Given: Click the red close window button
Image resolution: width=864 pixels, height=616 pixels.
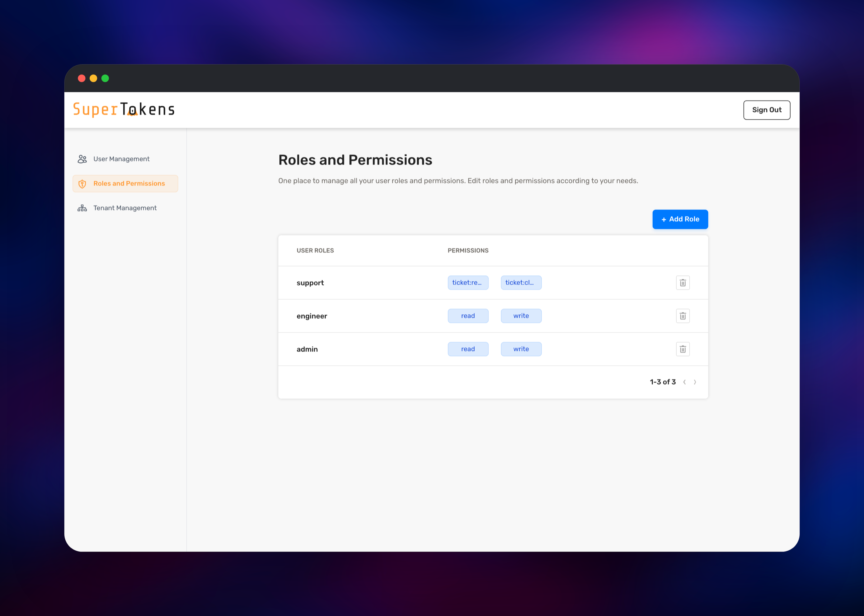Looking at the screenshot, I should coord(82,79).
